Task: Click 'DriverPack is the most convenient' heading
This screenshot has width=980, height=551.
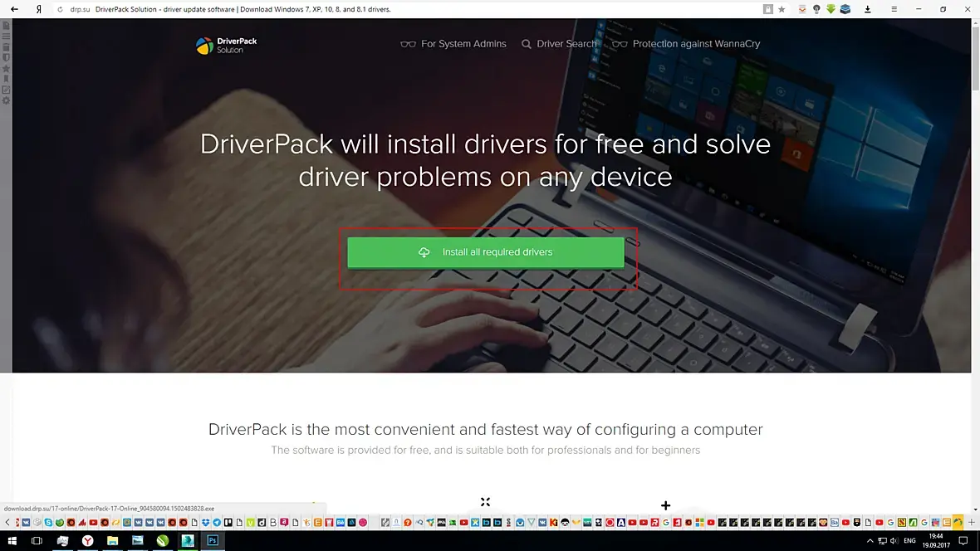Action: tap(485, 429)
